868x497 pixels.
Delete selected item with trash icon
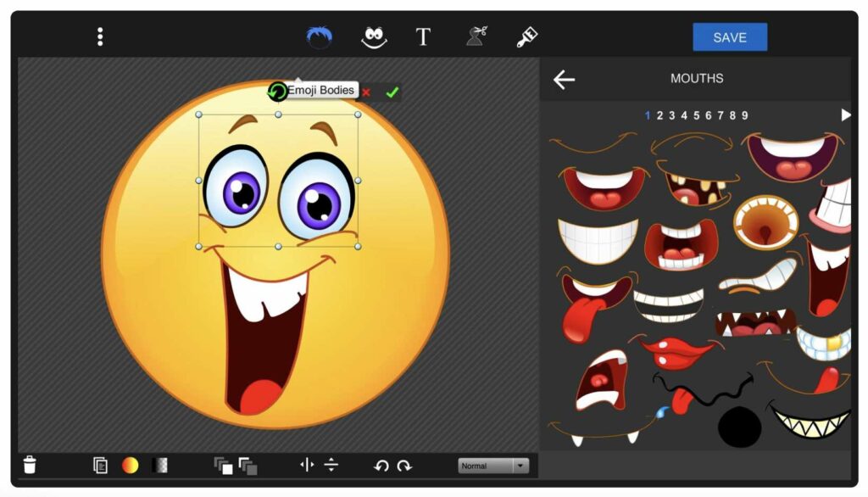pos(30,465)
